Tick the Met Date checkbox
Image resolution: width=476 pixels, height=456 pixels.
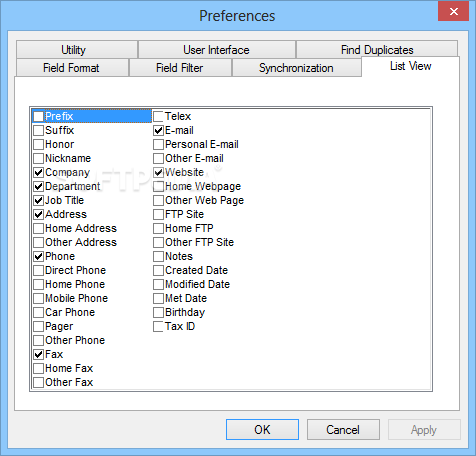pyautogui.click(x=158, y=298)
